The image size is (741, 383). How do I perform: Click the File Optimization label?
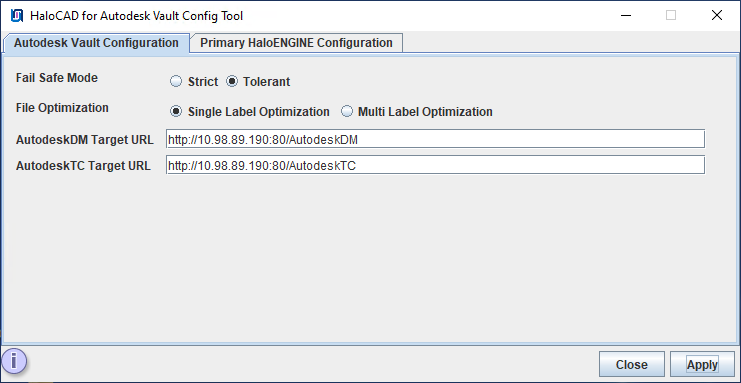[62, 108]
